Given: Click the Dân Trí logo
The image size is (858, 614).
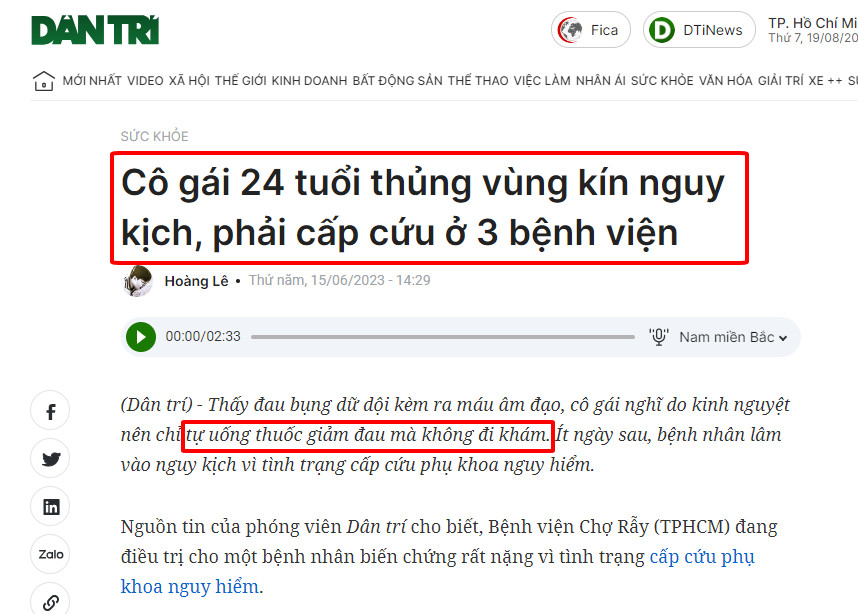Looking at the screenshot, I should click(x=95, y=30).
